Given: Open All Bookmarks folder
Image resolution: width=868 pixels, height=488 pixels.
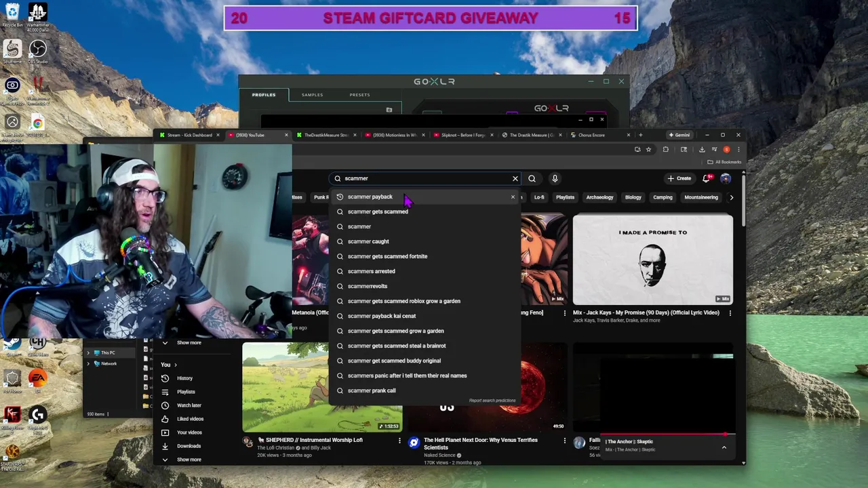Looking at the screenshot, I should (x=724, y=162).
